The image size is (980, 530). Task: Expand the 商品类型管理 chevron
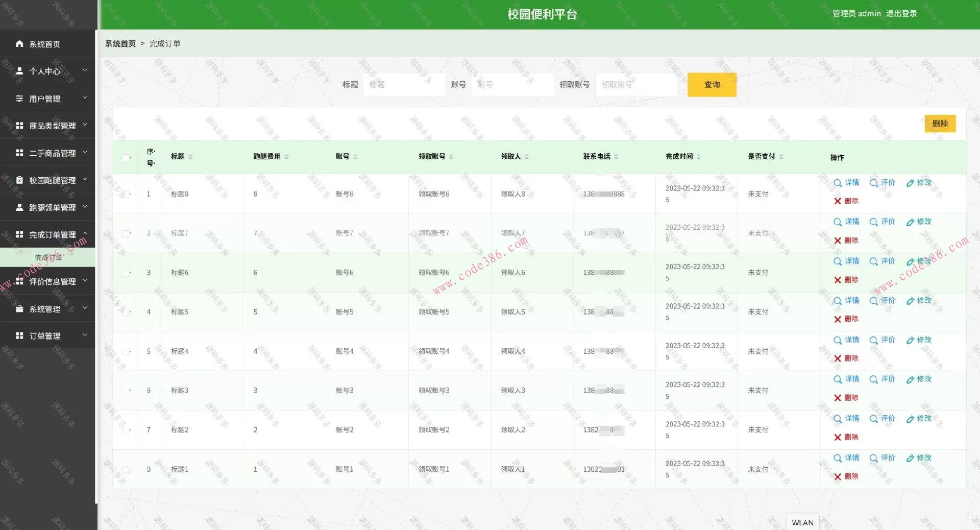click(x=85, y=125)
